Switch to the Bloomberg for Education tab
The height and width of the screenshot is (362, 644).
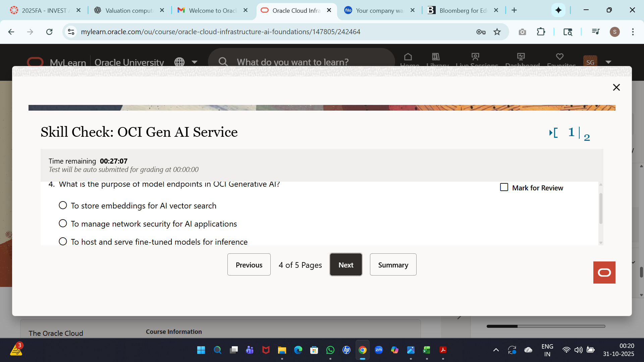[x=460, y=10]
